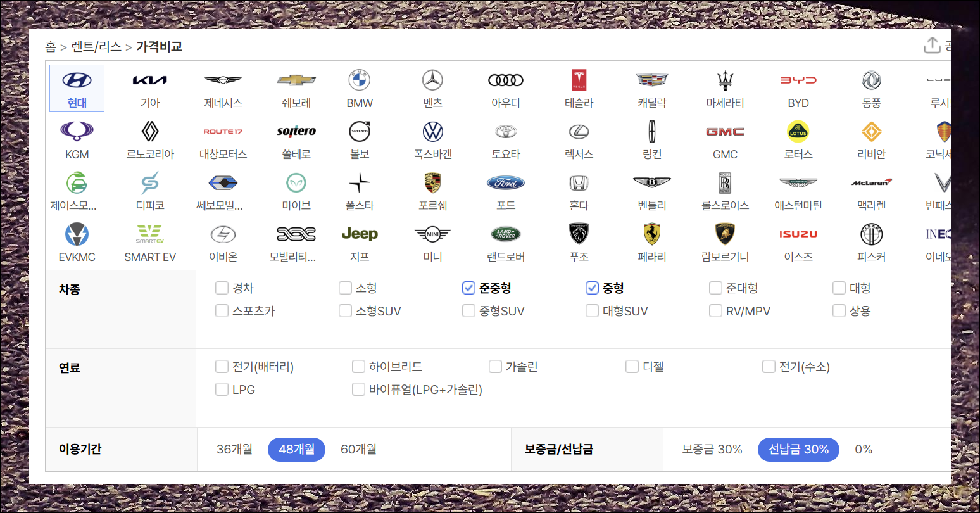The width and height of the screenshot is (980, 513).
Task: Select the 48개월 usage period
Action: (296, 449)
